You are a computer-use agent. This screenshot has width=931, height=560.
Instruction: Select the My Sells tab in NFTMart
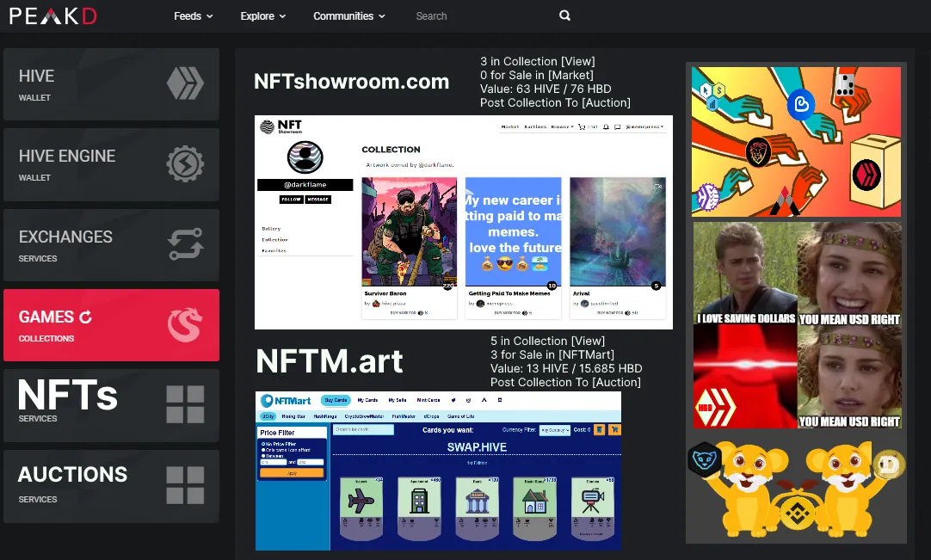click(398, 400)
